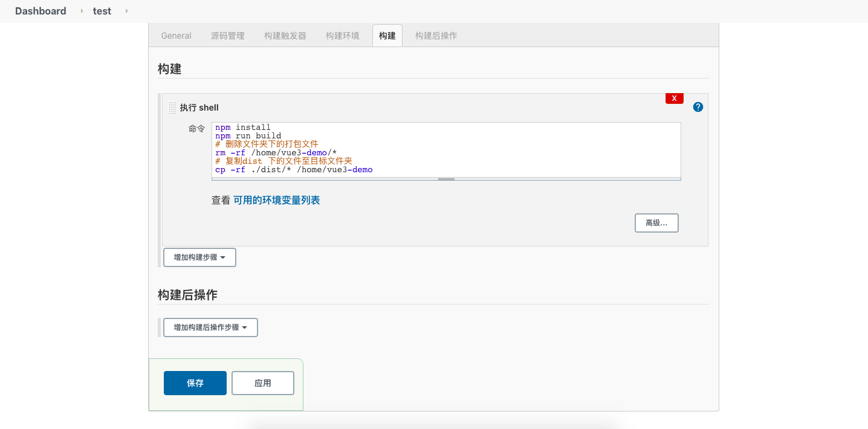Image resolution: width=868 pixels, height=429 pixels.
Task: Delete the shell build step with red X
Action: 675,98
